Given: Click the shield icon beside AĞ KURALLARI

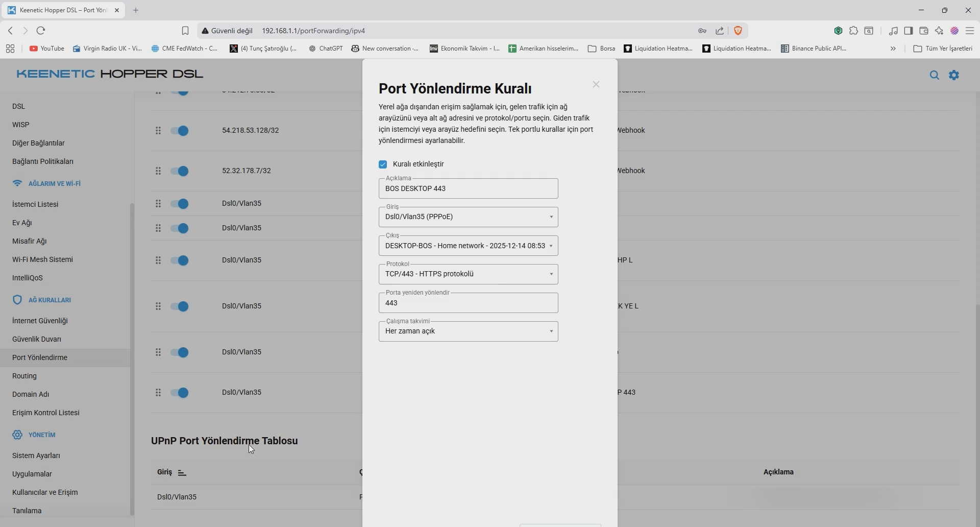Looking at the screenshot, I should click(17, 300).
